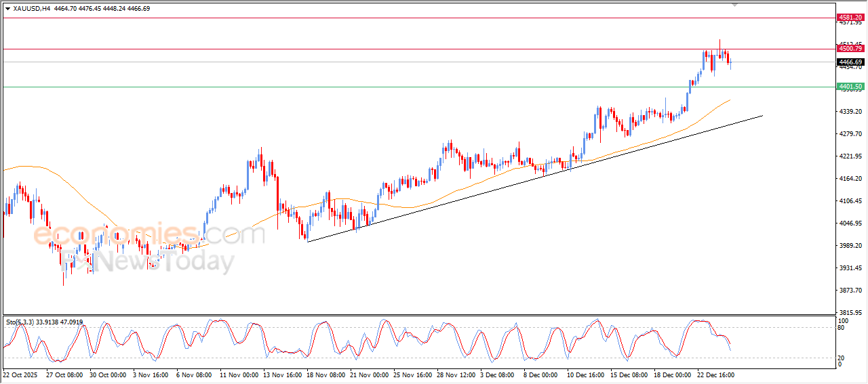
Task: Click the 25 Nov 16:00 time label
Action: coord(413,375)
